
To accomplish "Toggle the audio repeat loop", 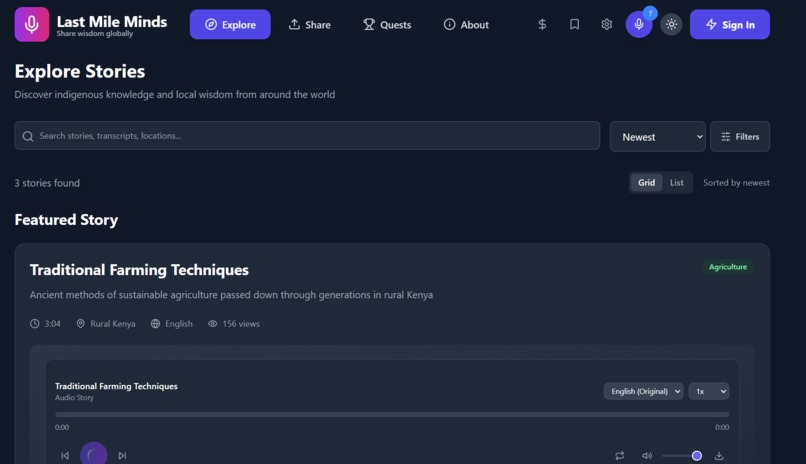I will (619, 455).
